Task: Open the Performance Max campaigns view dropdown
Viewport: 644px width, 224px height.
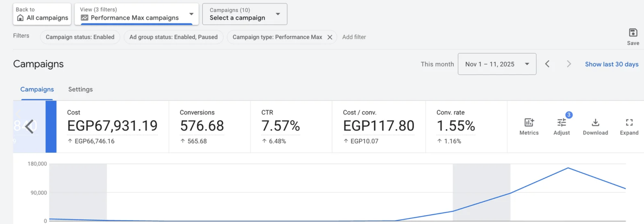Action: (x=136, y=14)
